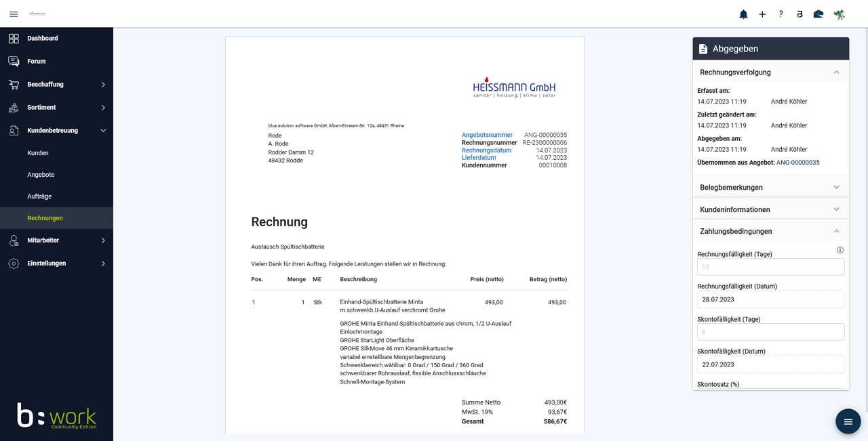Viewport: 868px width, 441px height.
Task: Click the Preis (netto) column header
Action: coord(487,279)
